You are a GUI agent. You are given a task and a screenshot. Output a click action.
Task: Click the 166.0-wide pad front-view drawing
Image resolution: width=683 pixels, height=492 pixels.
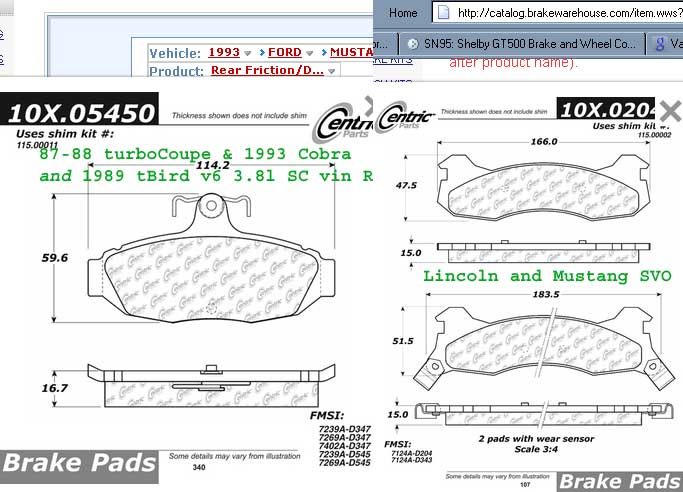544,188
